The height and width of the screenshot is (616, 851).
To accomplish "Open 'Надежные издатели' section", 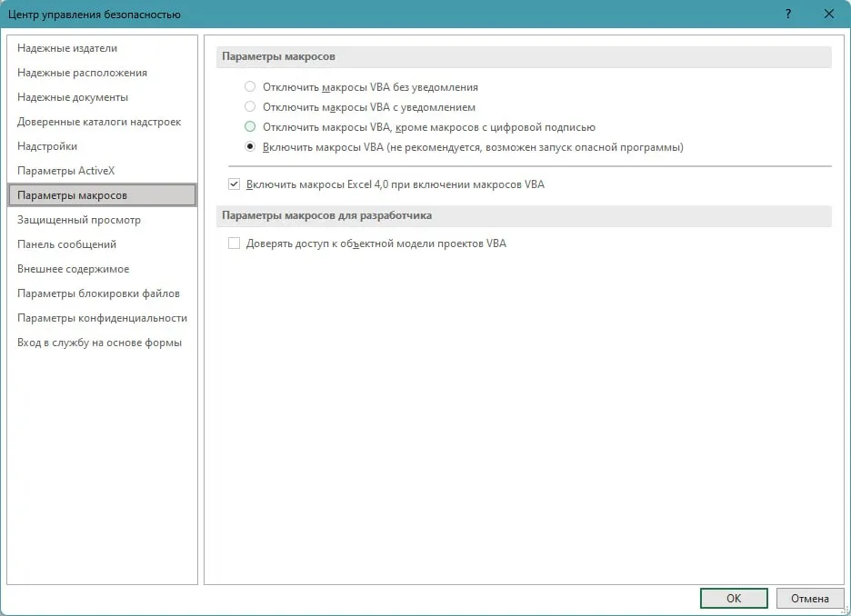I will (67, 48).
